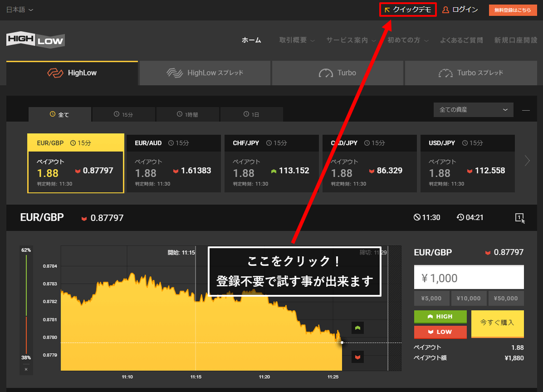Click the Turbo スプレッド dashed gauge icon
Viewport: 543px width, 392px height.
tap(445, 73)
